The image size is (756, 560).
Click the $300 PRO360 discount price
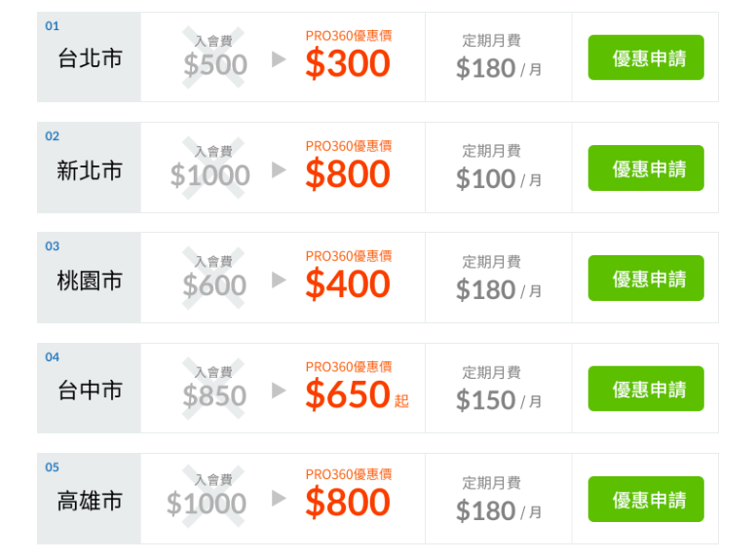click(x=347, y=64)
